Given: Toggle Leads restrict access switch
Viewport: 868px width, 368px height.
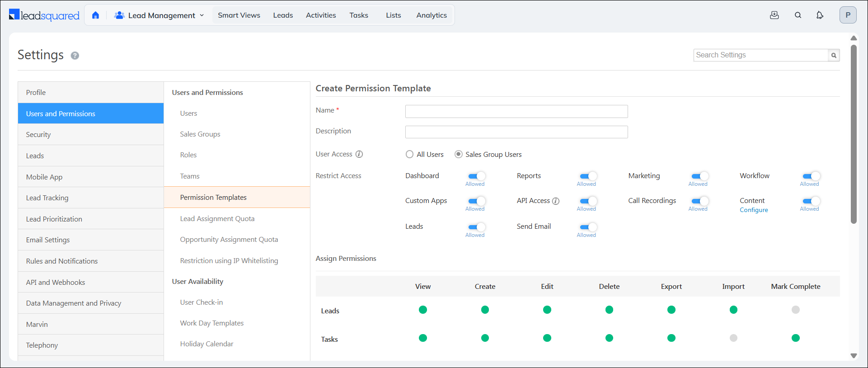Looking at the screenshot, I should [477, 227].
